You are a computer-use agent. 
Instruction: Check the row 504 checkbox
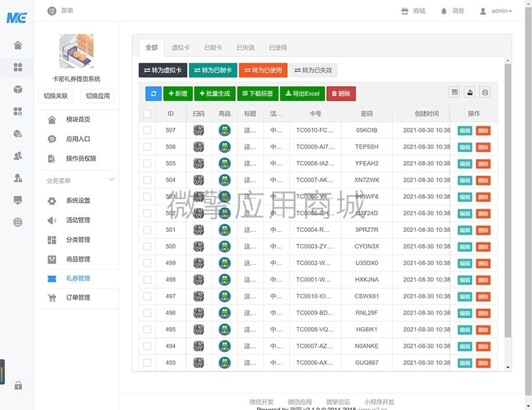(147, 180)
